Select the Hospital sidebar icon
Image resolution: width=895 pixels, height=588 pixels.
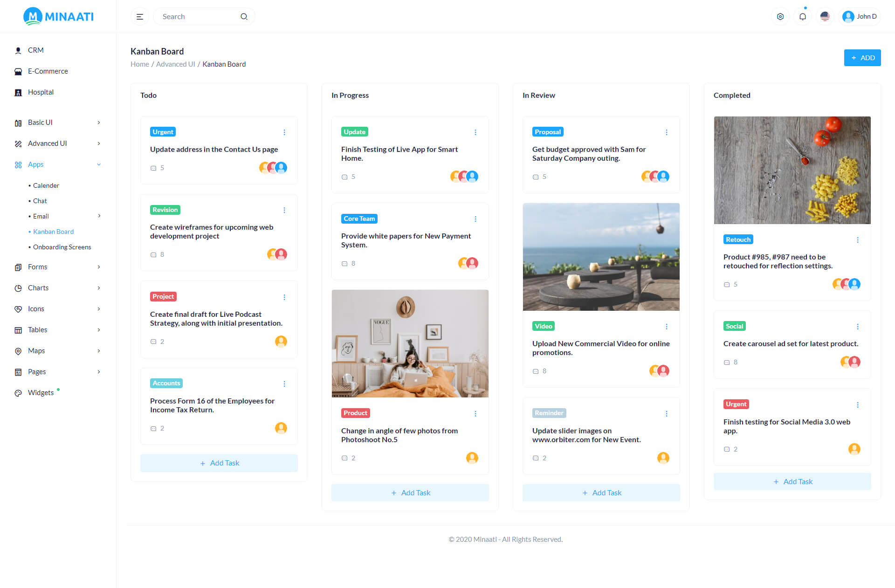click(x=18, y=92)
